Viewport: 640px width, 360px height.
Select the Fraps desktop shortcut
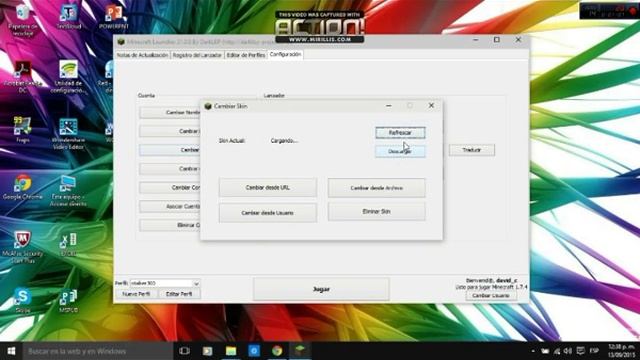(x=22, y=129)
